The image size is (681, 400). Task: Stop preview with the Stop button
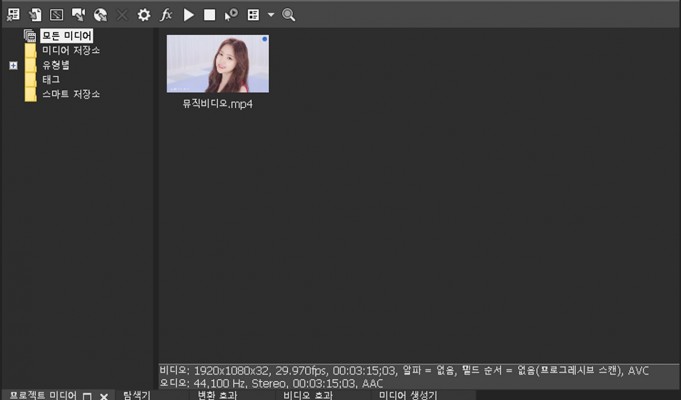click(209, 15)
